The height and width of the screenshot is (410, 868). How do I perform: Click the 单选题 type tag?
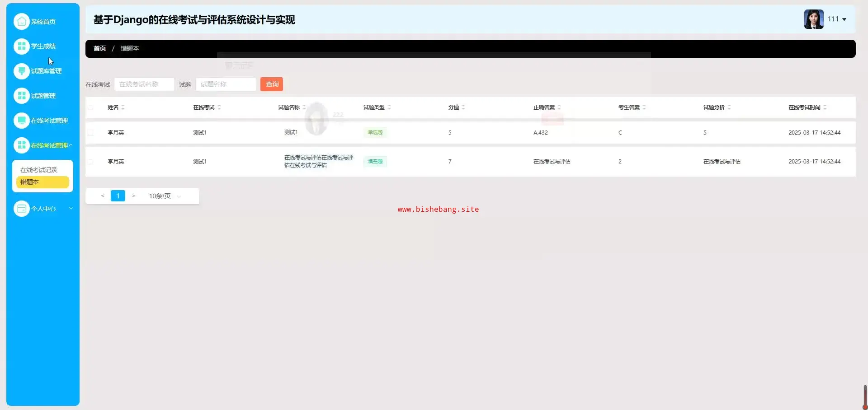point(375,133)
